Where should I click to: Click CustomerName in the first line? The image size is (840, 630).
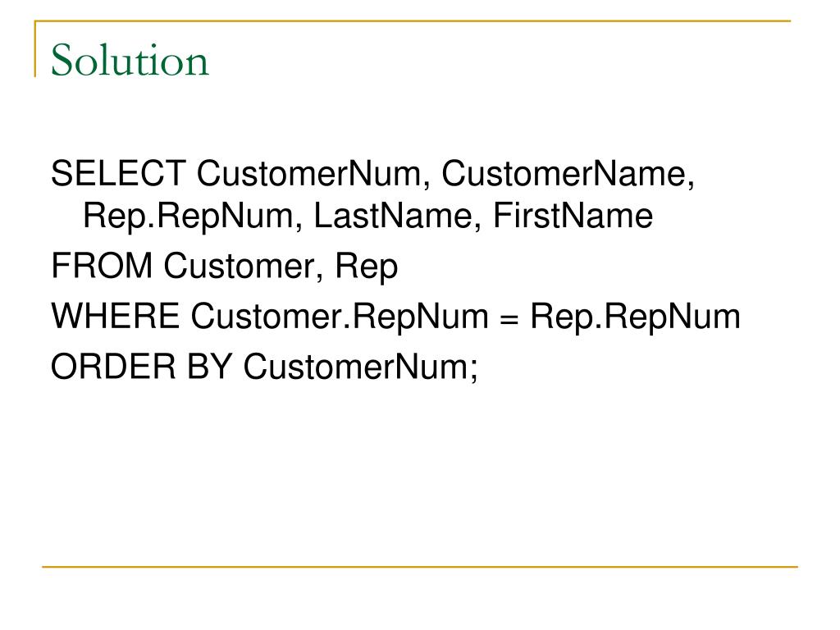pos(568,175)
